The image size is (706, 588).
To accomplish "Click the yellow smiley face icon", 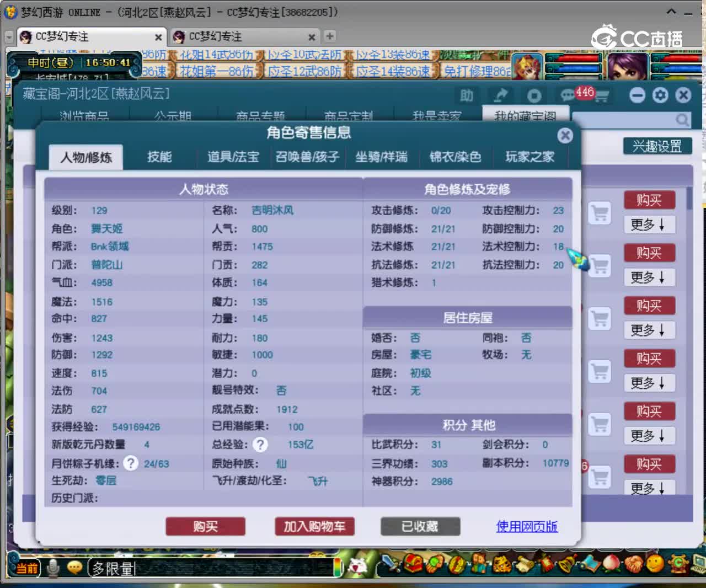I will (655, 564).
